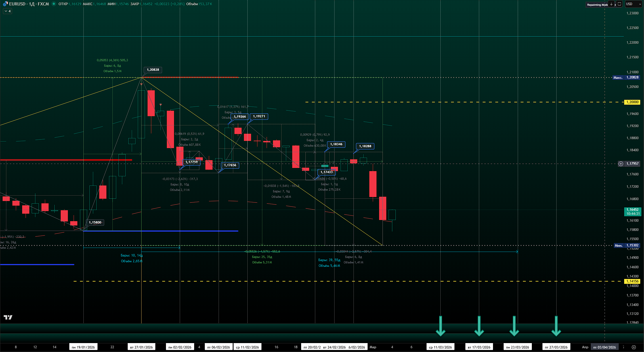This screenshot has width=644, height=352.
Task: Click the 23/03/2026 date marker on time axis
Action: click(517, 347)
